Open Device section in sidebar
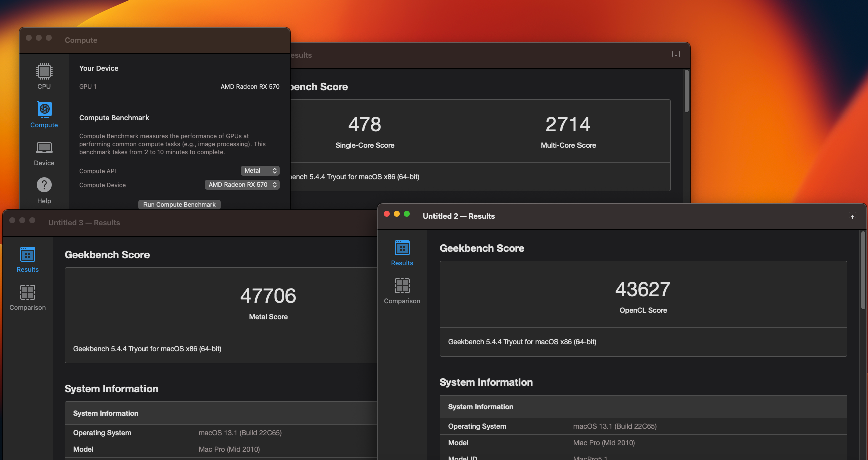The image size is (868, 460). tap(44, 153)
